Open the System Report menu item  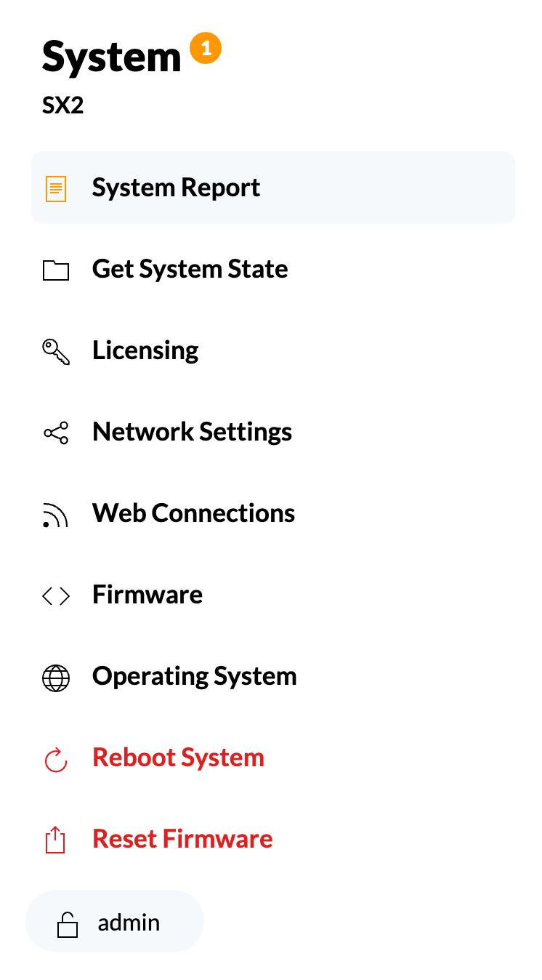pos(273,188)
